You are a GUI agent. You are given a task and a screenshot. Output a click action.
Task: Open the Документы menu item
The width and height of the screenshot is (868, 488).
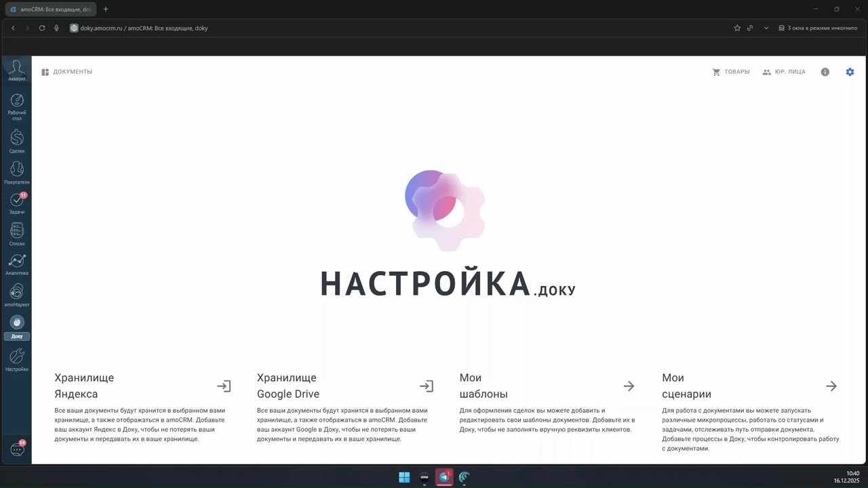pos(73,72)
